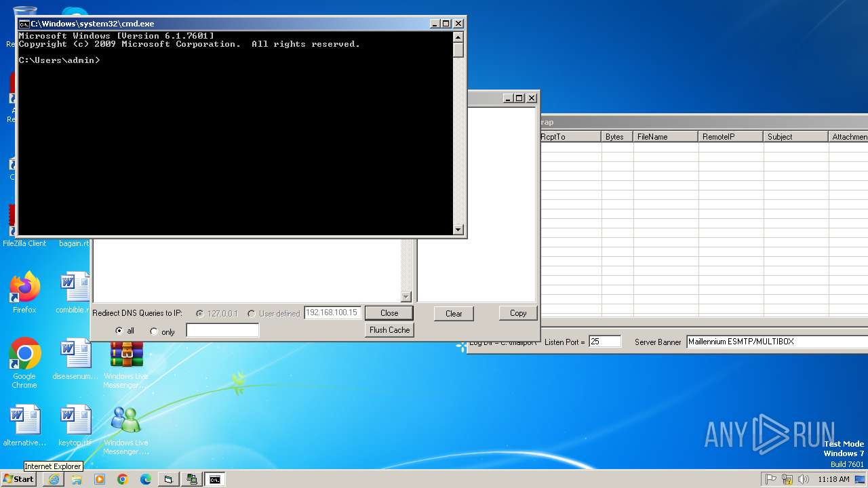The width and height of the screenshot is (868, 488).
Task: Click the Subject column header
Action: click(796, 137)
